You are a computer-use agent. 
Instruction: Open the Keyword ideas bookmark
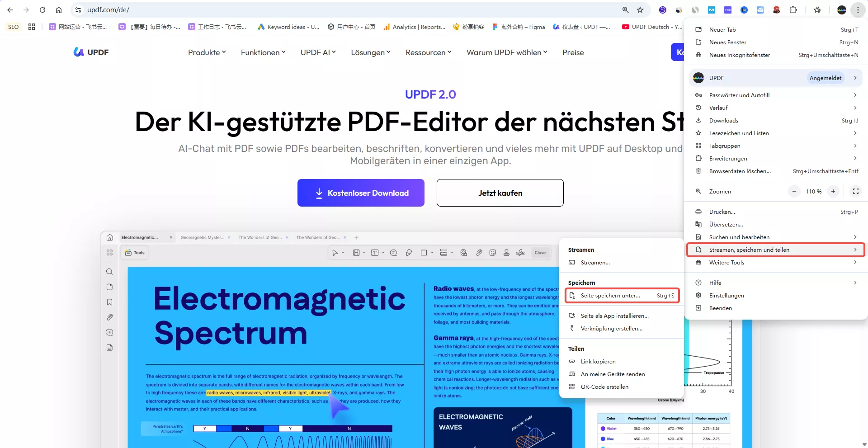coord(288,27)
